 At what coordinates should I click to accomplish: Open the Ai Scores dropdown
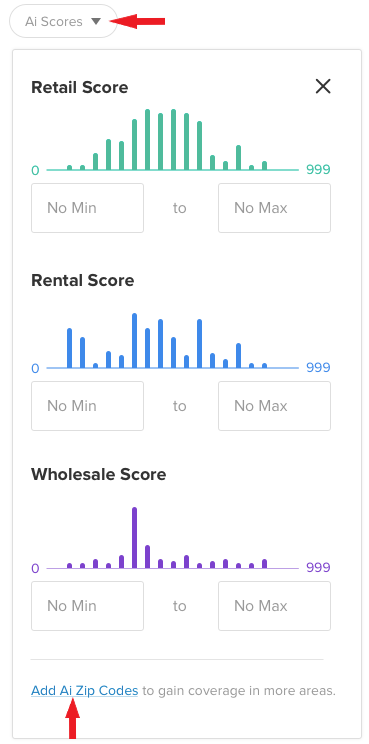click(x=63, y=21)
